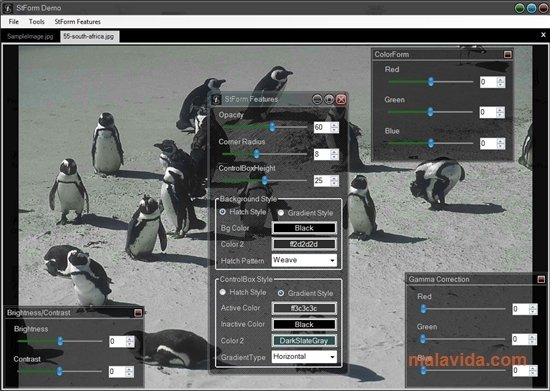Close the Gamma Correction panel
This screenshot has height=391, width=550.
[x=541, y=279]
